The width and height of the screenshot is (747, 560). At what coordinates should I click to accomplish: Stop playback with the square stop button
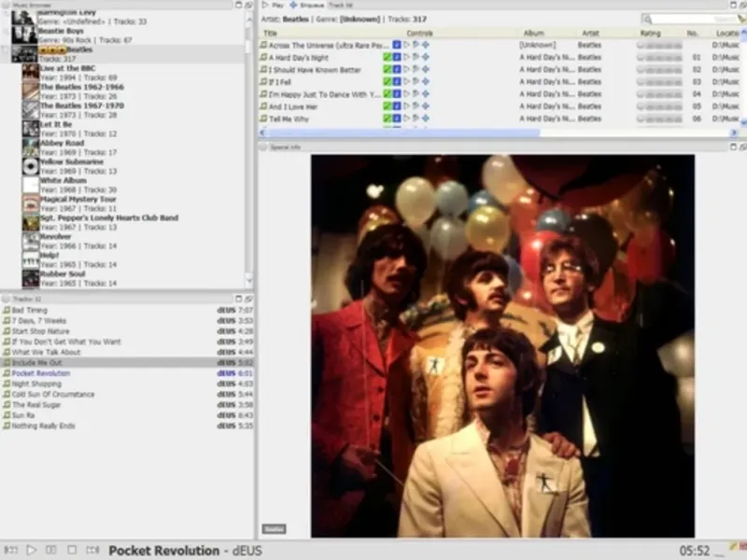click(x=72, y=550)
